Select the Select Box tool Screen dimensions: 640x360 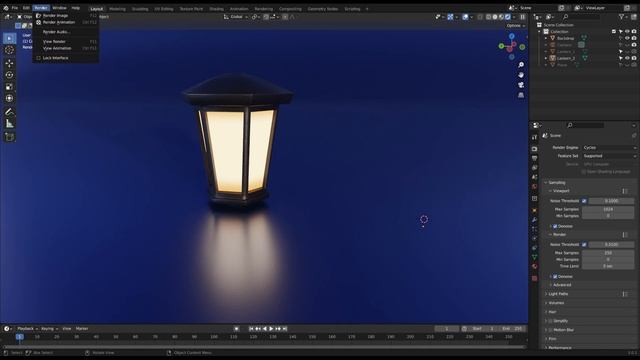pos(9,38)
